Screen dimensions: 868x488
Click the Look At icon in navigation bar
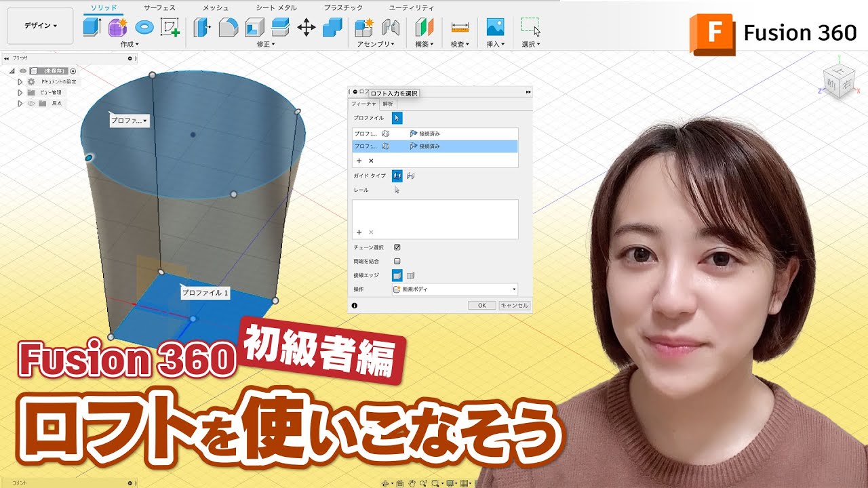tap(400, 483)
